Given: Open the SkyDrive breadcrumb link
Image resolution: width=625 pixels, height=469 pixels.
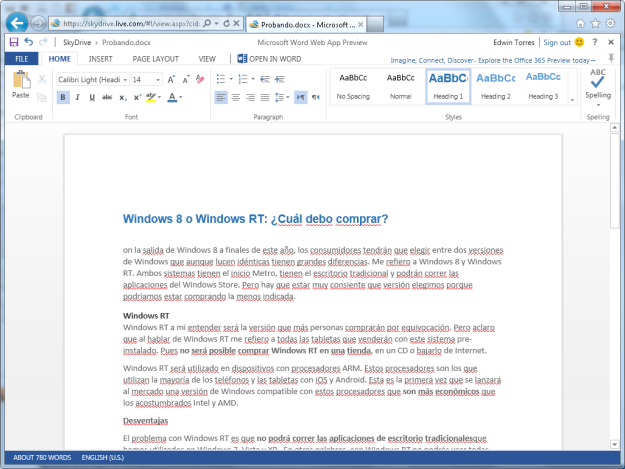Looking at the screenshot, I should tap(77, 42).
